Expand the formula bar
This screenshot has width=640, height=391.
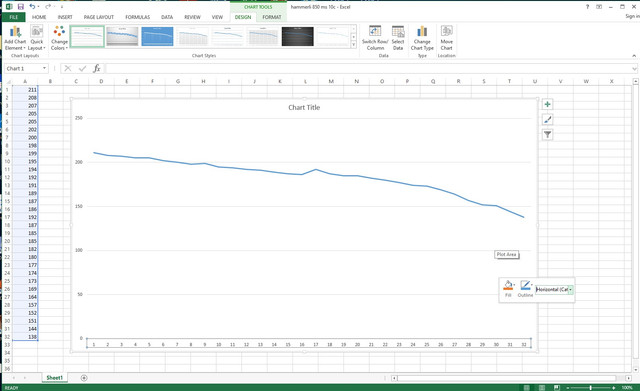click(634, 69)
